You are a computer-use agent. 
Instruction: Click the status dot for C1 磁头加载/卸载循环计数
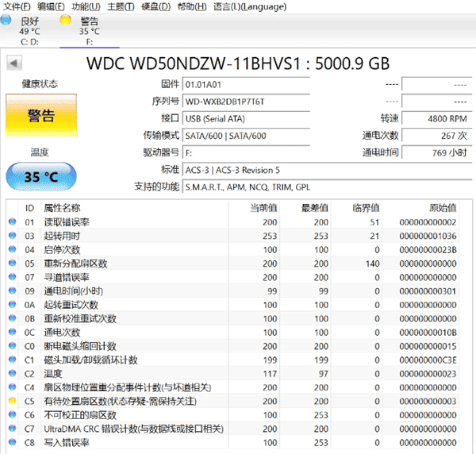coord(13,360)
